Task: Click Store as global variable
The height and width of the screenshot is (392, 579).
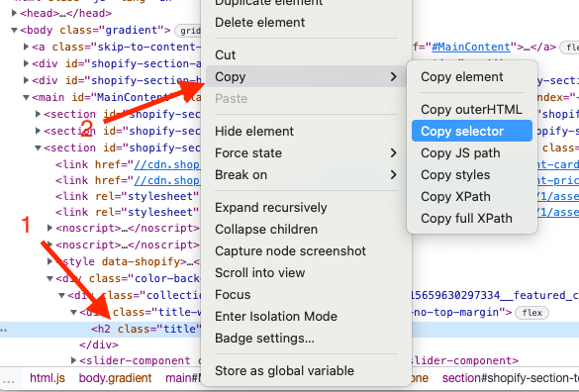Action: coord(284,370)
